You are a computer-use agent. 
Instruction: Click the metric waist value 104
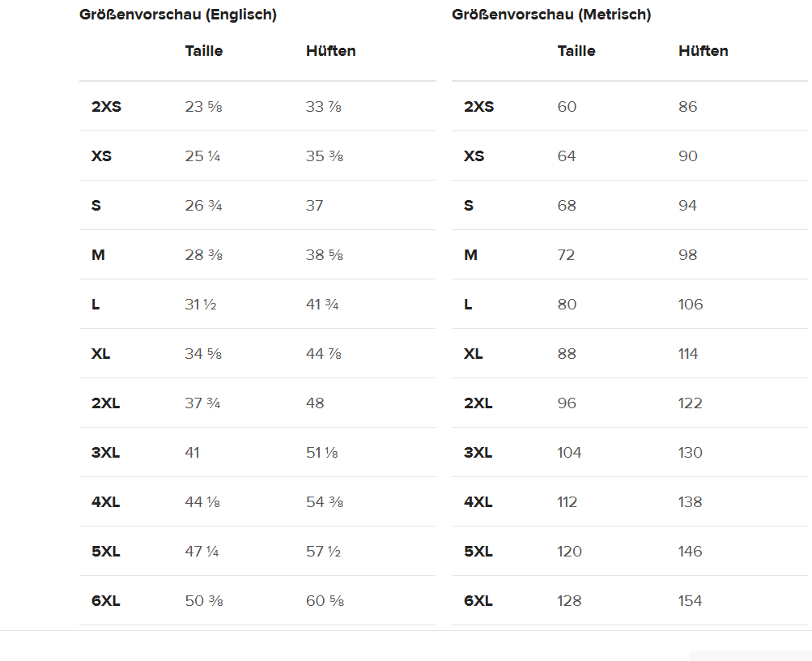(x=569, y=453)
